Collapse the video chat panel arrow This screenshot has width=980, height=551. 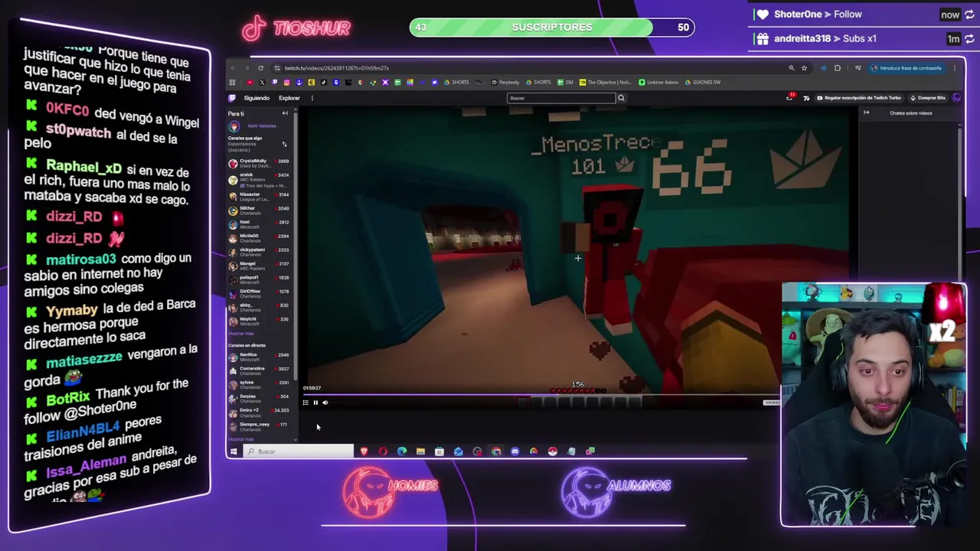(x=867, y=113)
